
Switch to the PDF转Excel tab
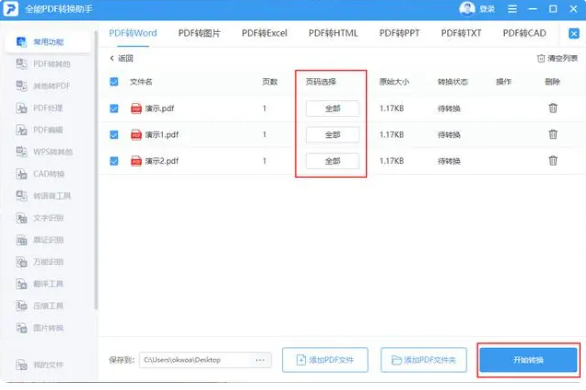click(x=265, y=33)
